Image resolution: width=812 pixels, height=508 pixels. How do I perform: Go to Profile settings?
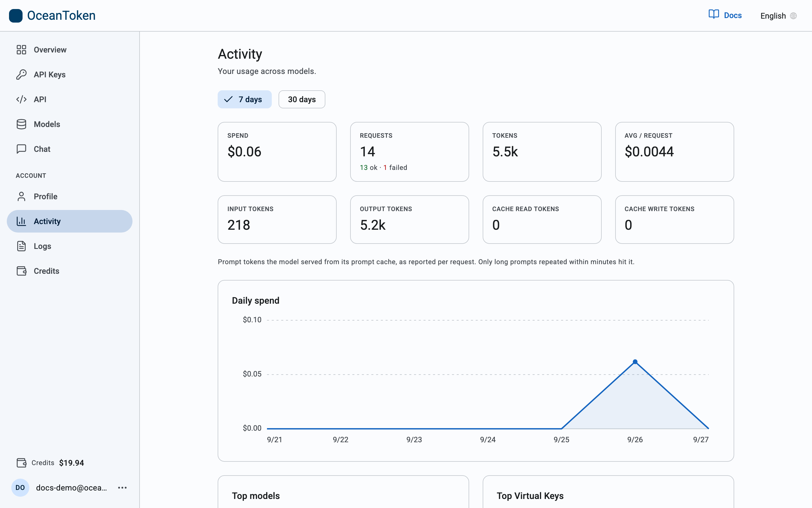tap(69, 196)
